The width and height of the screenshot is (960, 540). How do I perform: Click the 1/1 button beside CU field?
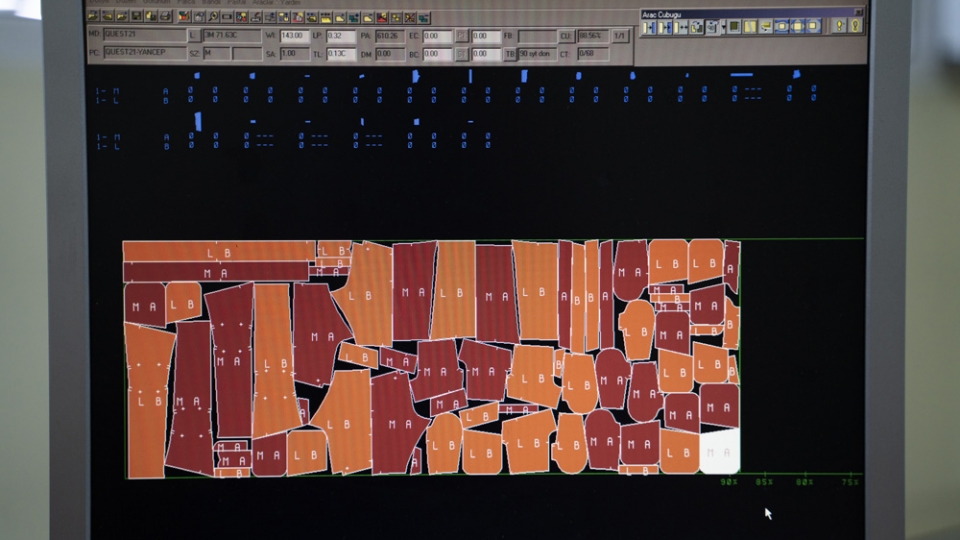click(x=620, y=36)
